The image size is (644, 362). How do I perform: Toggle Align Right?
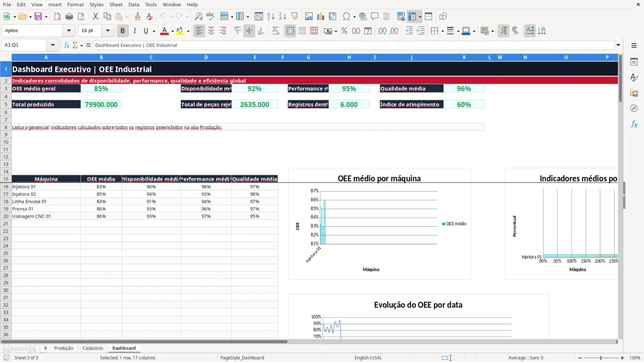click(x=223, y=31)
